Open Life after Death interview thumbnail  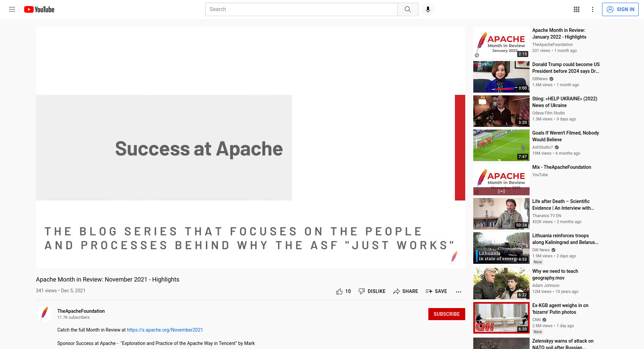[501, 214]
